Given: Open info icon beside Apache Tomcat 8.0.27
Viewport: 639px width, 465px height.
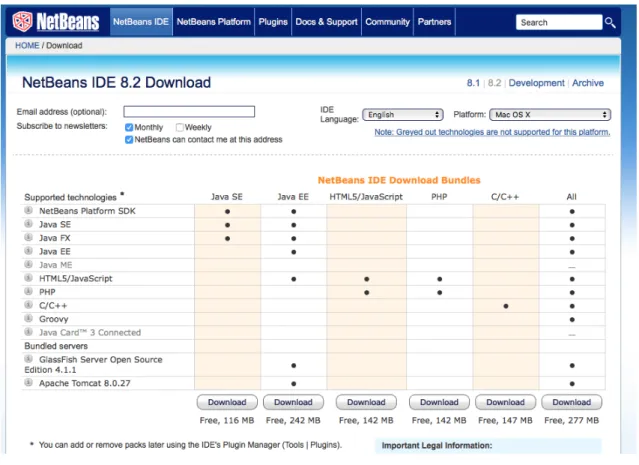Looking at the screenshot, I should pyautogui.click(x=29, y=383).
